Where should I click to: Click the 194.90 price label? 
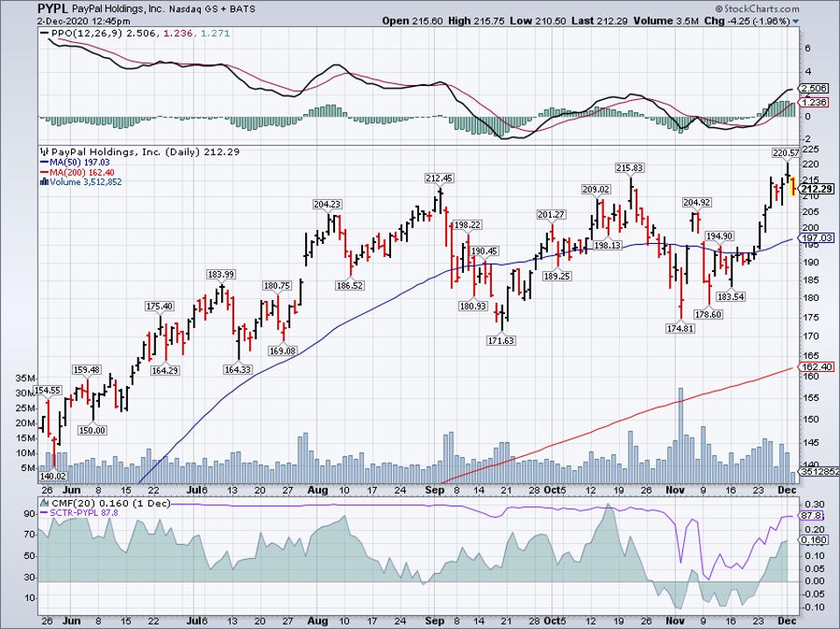[x=720, y=236]
